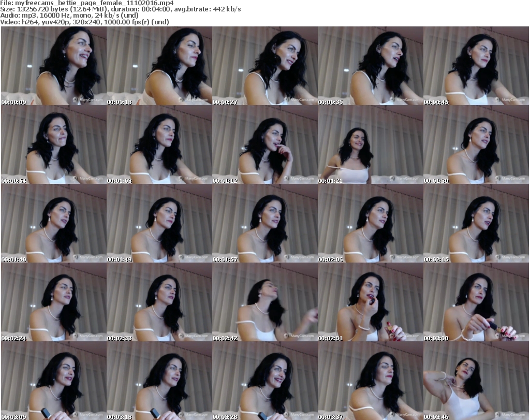This screenshot has width=530, height=420.
Task: Open the frame at timestamp 00:03:37
Action: (371, 381)
